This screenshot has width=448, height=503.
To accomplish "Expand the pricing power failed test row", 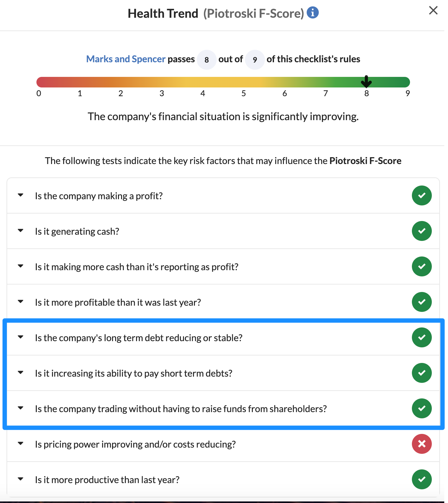I will click(21, 443).
